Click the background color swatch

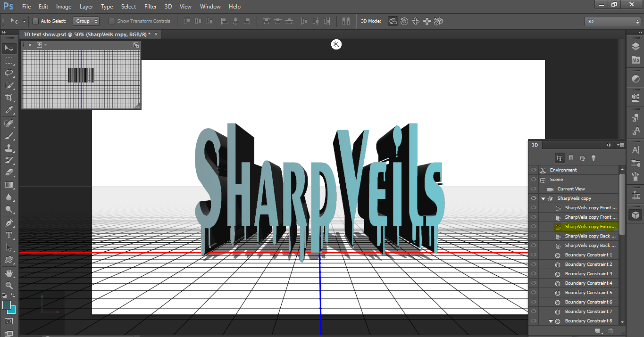pyautogui.click(x=13, y=311)
